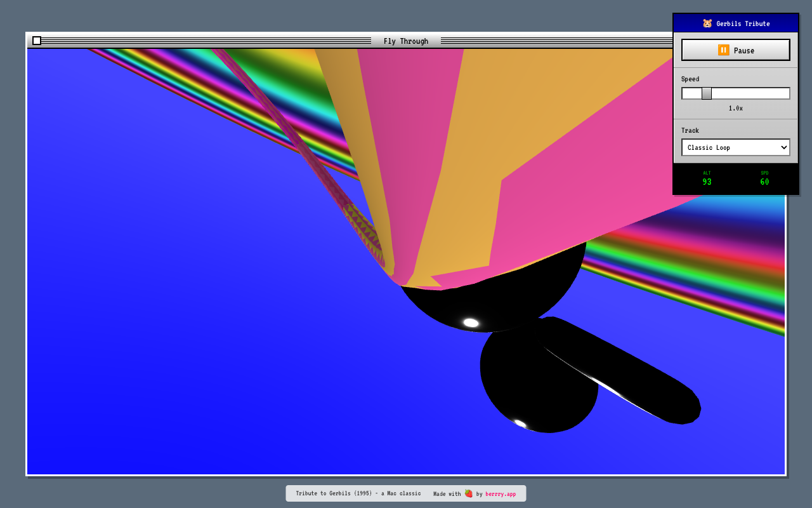Image resolution: width=812 pixels, height=508 pixels.
Task: Click the Gerbils Tribute panel title
Action: [x=743, y=23]
